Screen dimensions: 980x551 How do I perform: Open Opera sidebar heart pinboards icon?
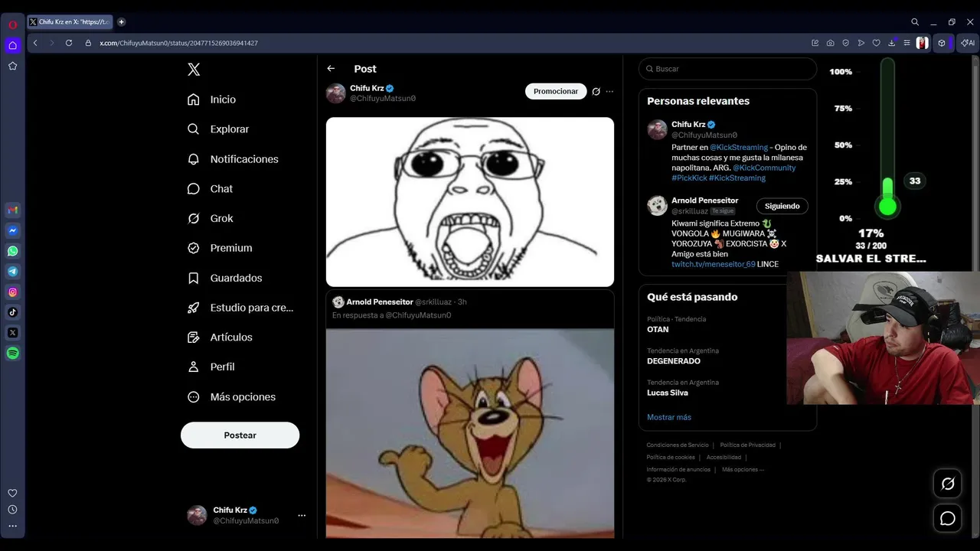12,493
